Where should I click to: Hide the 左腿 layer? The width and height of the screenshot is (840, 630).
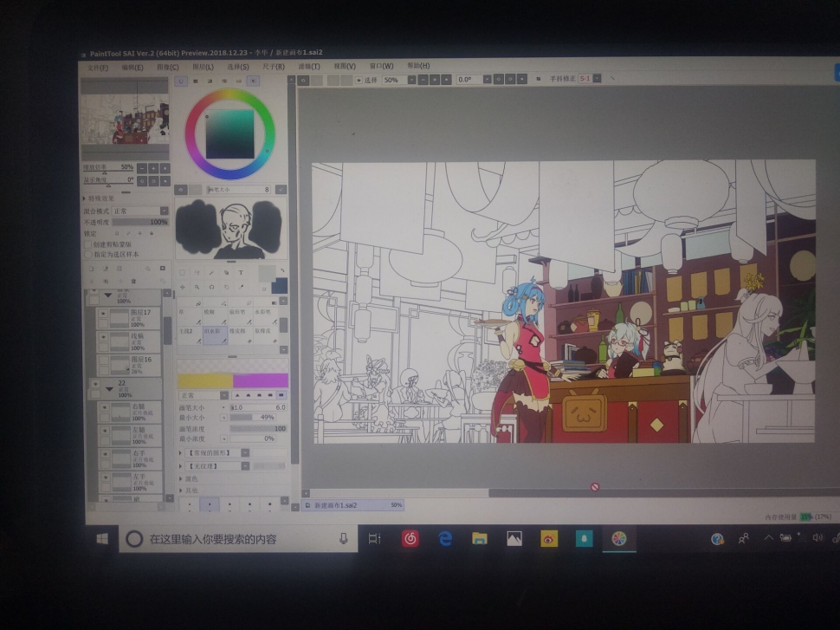[105, 431]
